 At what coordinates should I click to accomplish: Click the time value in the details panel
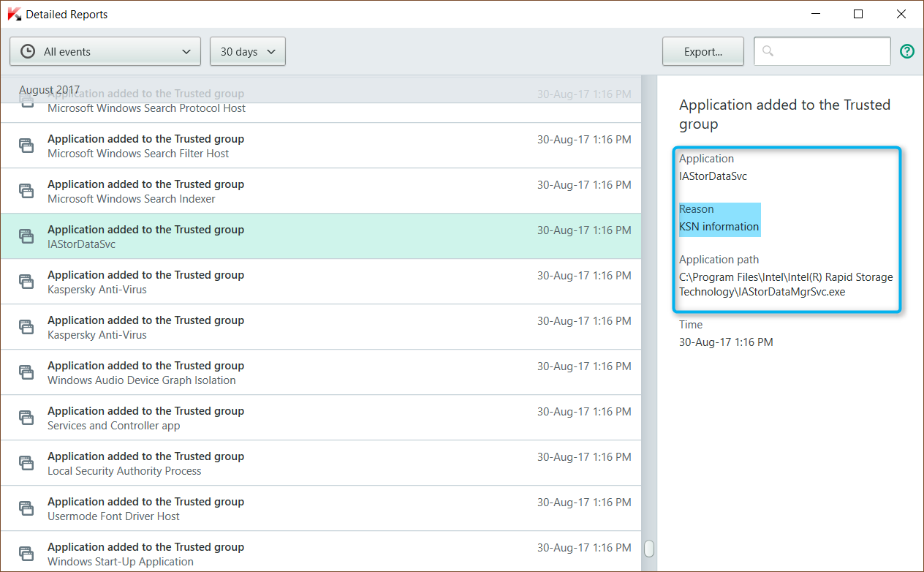point(726,342)
